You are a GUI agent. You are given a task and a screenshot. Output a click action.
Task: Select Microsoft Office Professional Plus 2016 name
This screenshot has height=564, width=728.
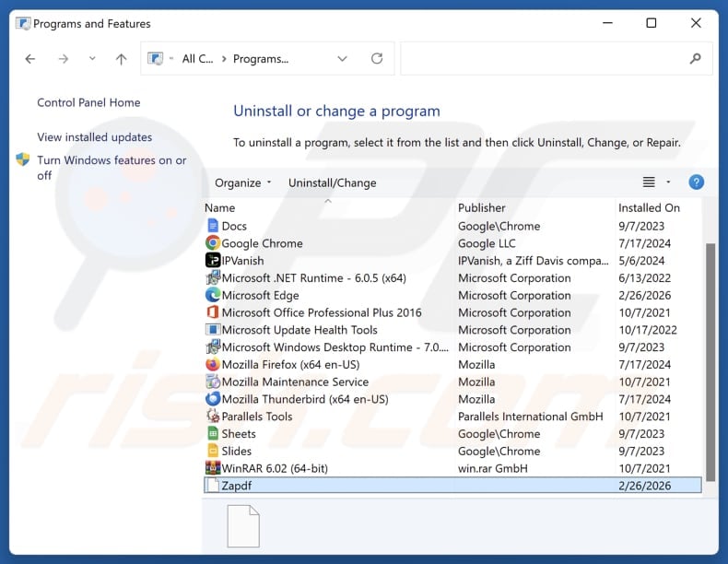coord(322,312)
